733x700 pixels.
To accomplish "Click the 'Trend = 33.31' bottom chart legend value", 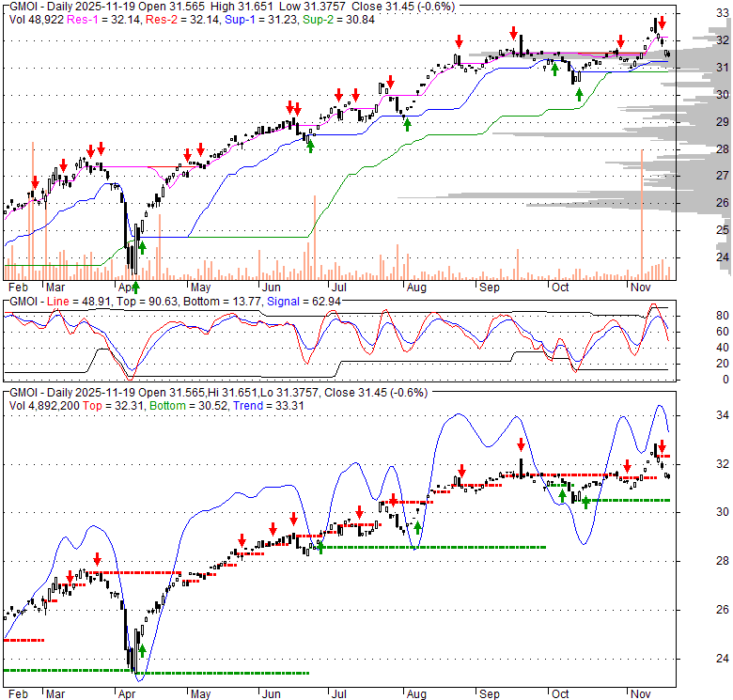I will [269, 406].
